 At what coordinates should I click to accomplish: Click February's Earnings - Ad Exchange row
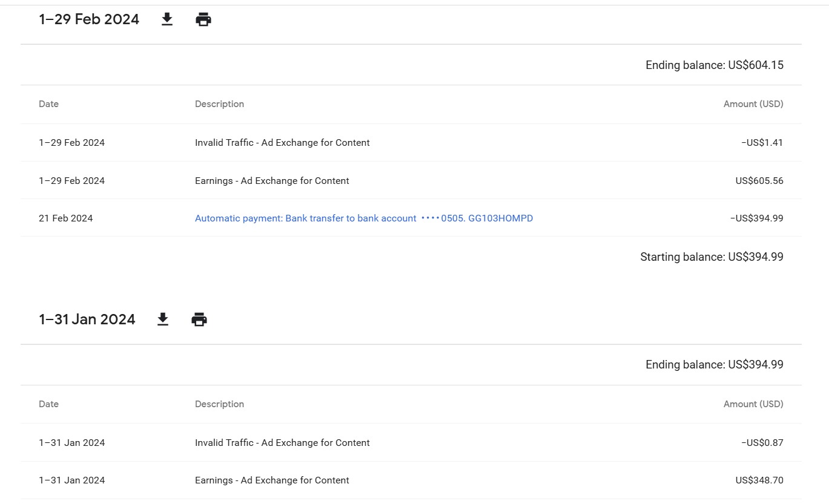[x=272, y=181]
